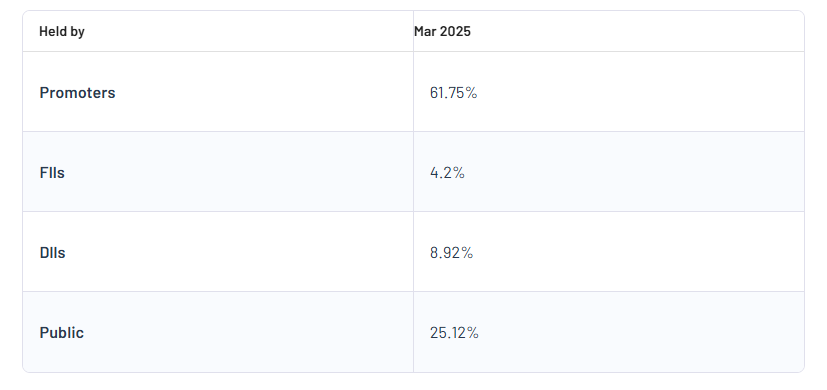Viewport: 827px width, 390px height.
Task: Click the Held by column header
Action: 62,32
